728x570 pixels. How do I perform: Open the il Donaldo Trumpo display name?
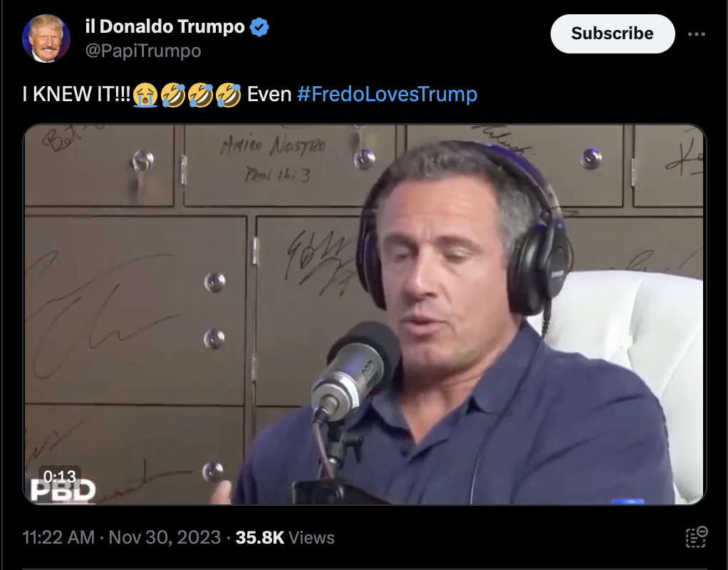pyautogui.click(x=165, y=26)
